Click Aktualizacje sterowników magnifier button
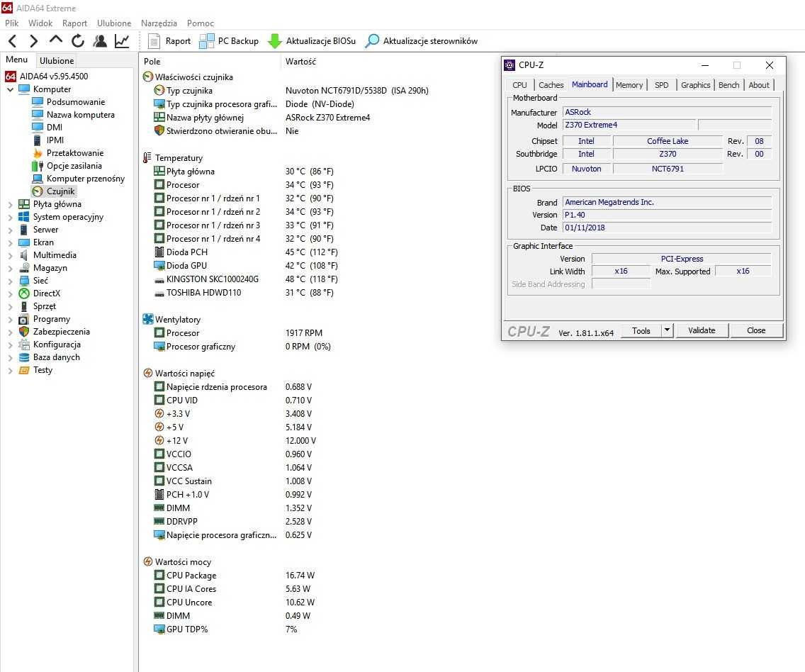 pos(422,41)
